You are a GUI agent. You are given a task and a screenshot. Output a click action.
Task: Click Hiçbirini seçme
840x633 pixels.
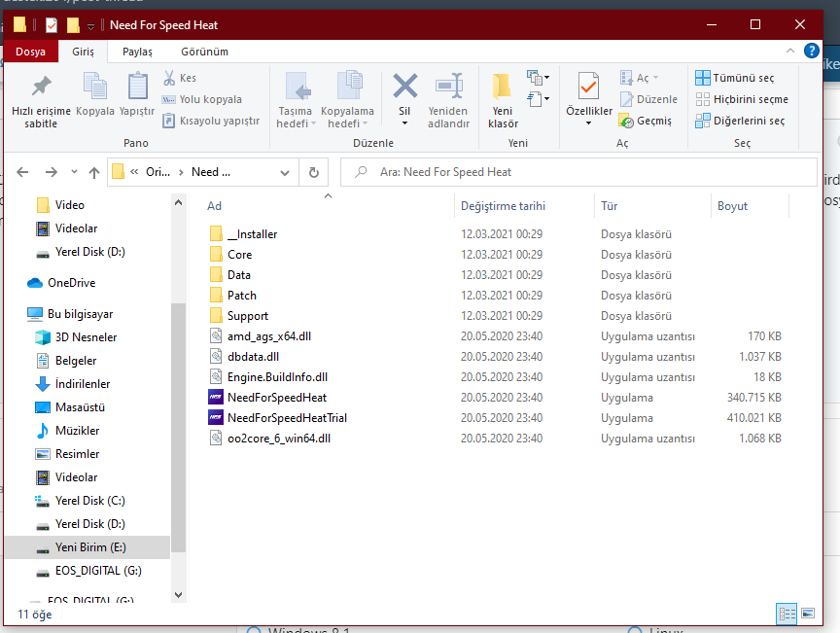[742, 99]
